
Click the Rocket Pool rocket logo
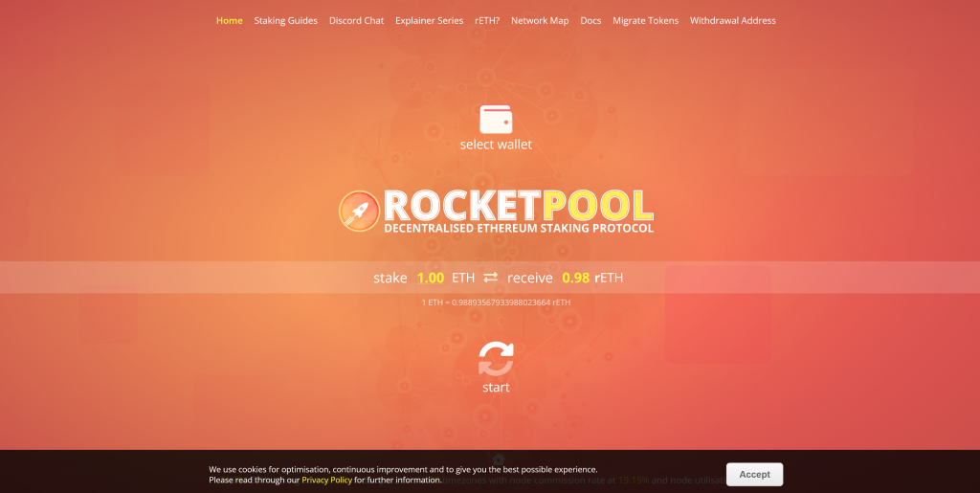(x=360, y=212)
